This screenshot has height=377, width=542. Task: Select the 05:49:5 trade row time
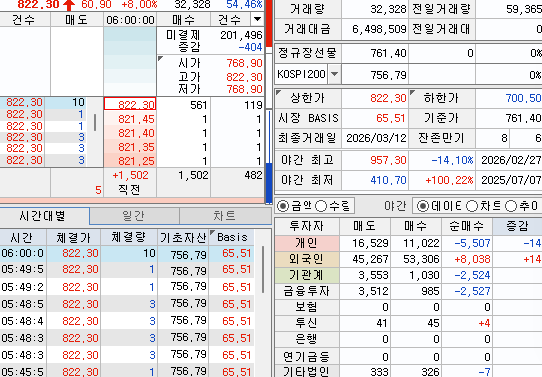(x=23, y=269)
